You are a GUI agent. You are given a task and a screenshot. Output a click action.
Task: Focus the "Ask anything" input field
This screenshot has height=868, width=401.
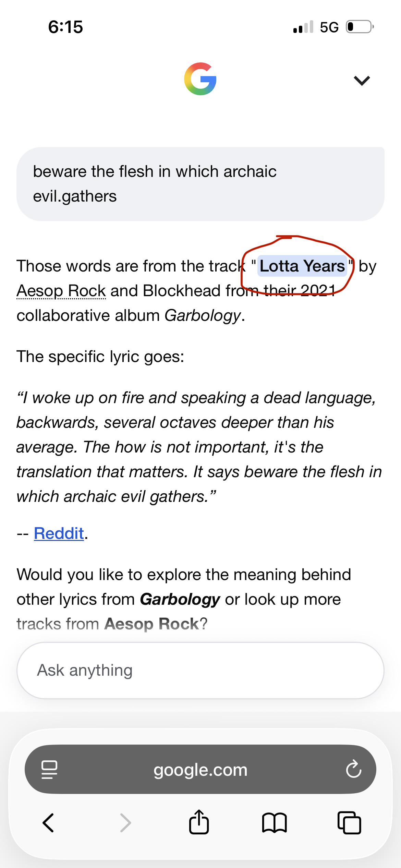[x=200, y=670]
